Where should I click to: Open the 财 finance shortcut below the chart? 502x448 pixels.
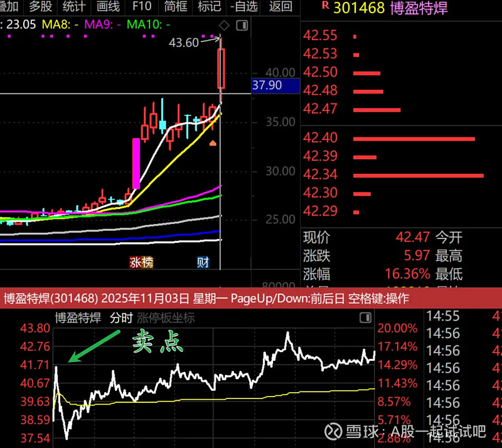point(202,262)
